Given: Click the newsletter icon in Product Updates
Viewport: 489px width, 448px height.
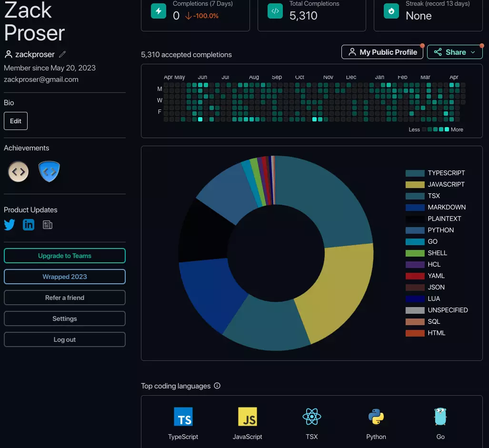Looking at the screenshot, I should [x=47, y=224].
